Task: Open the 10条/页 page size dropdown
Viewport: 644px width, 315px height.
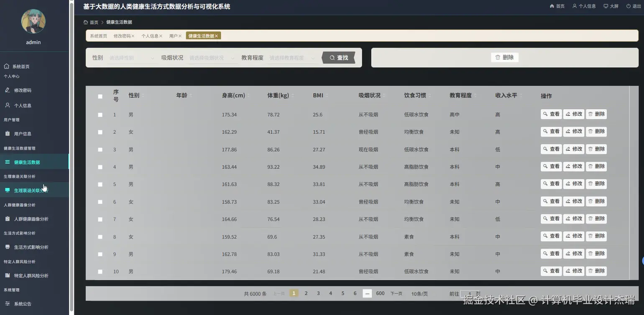Action: 419,294
